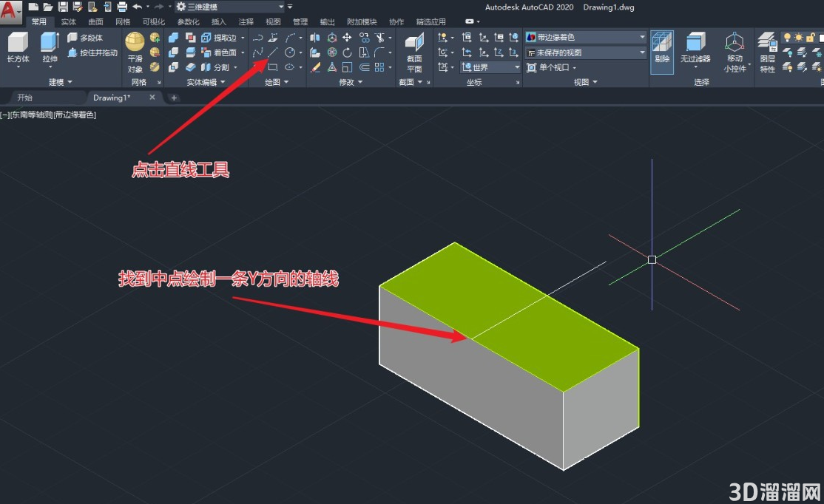Click the 提取边 extract edges tool

coord(220,38)
